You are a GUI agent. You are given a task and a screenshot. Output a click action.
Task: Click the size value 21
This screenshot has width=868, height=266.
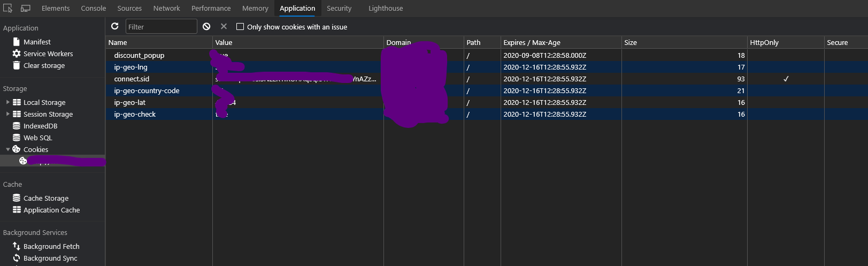[741, 90]
